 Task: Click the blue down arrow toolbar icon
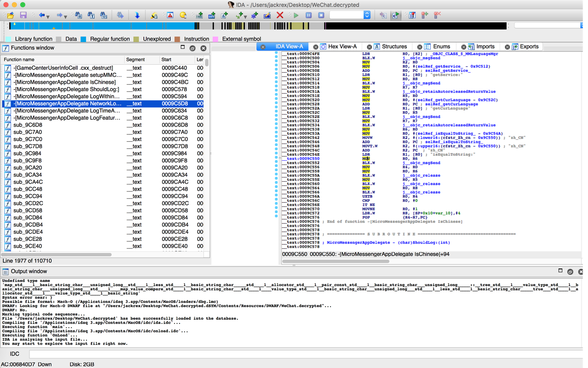tap(137, 16)
